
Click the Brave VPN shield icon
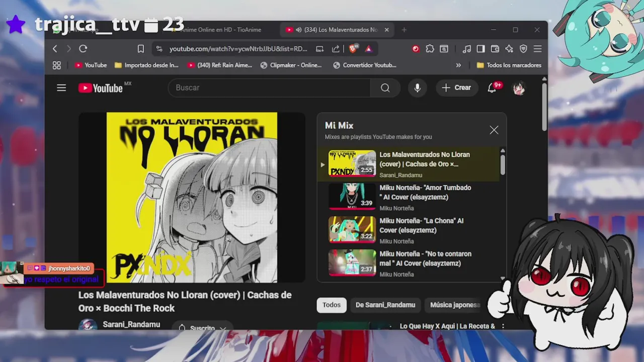pyautogui.click(x=523, y=49)
